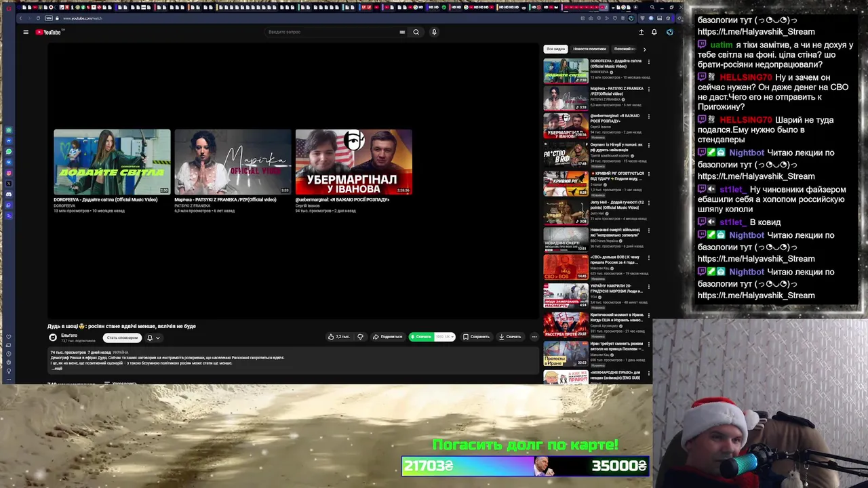Open the YouTube hamburger guide menu
Image resolution: width=868 pixels, height=488 pixels.
click(26, 32)
